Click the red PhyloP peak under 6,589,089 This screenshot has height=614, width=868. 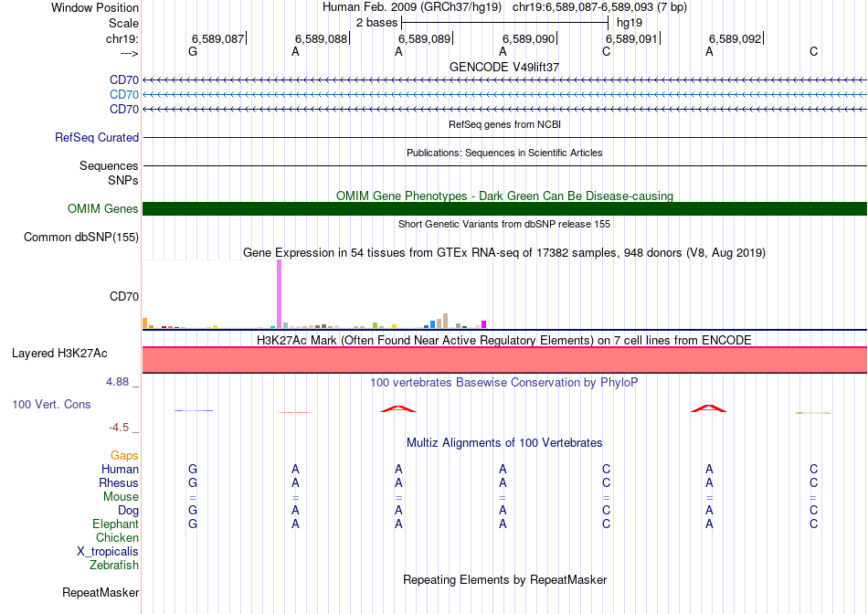coord(398,408)
